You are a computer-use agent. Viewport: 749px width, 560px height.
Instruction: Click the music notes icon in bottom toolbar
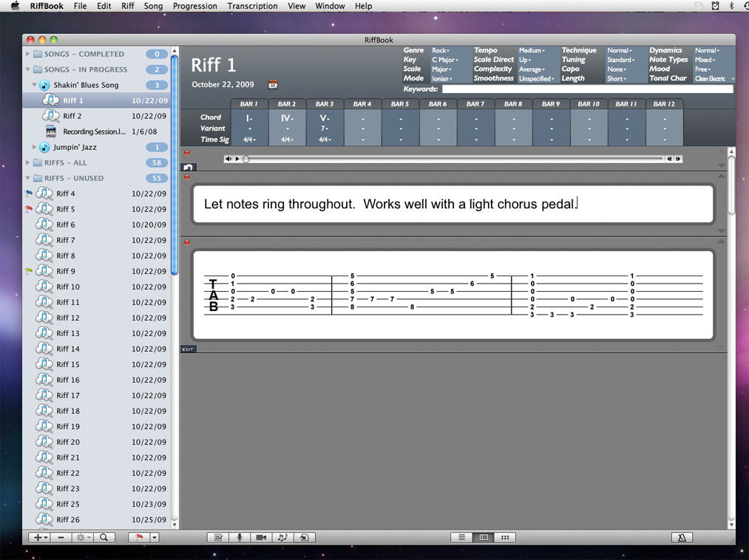[282, 538]
